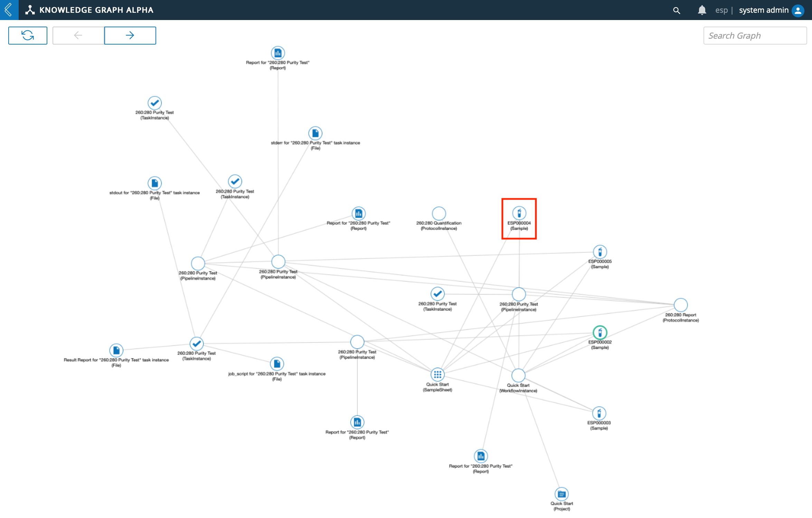812x518 pixels.
Task: Select the Quick Start SampleSheet grid node
Action: pyautogui.click(x=437, y=375)
